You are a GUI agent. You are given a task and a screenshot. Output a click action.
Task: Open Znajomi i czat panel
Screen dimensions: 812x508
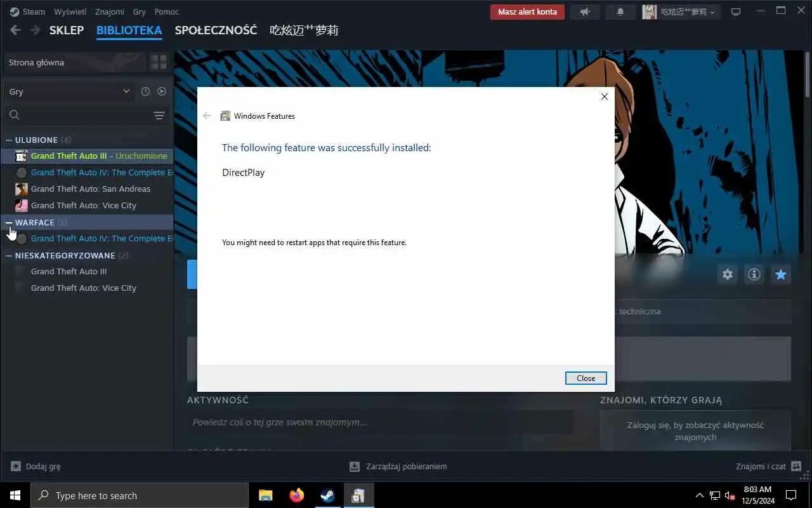(769, 466)
